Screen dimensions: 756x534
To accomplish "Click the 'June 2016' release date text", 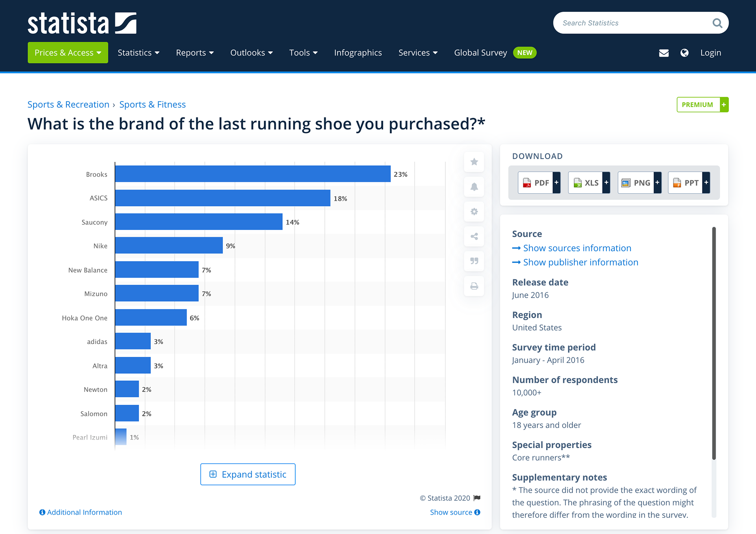I will (x=530, y=295).
